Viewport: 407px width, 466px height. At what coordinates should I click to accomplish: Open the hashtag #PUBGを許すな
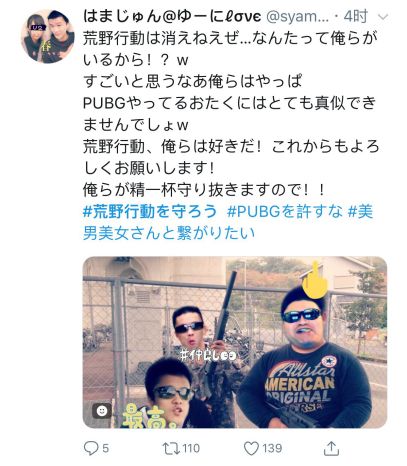[x=284, y=211]
